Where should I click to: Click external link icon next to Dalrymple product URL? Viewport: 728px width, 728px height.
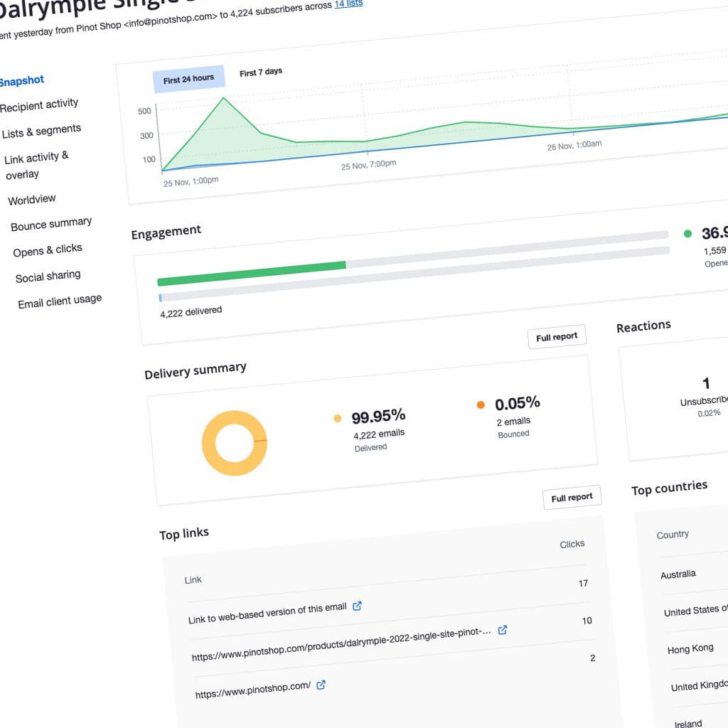click(503, 630)
